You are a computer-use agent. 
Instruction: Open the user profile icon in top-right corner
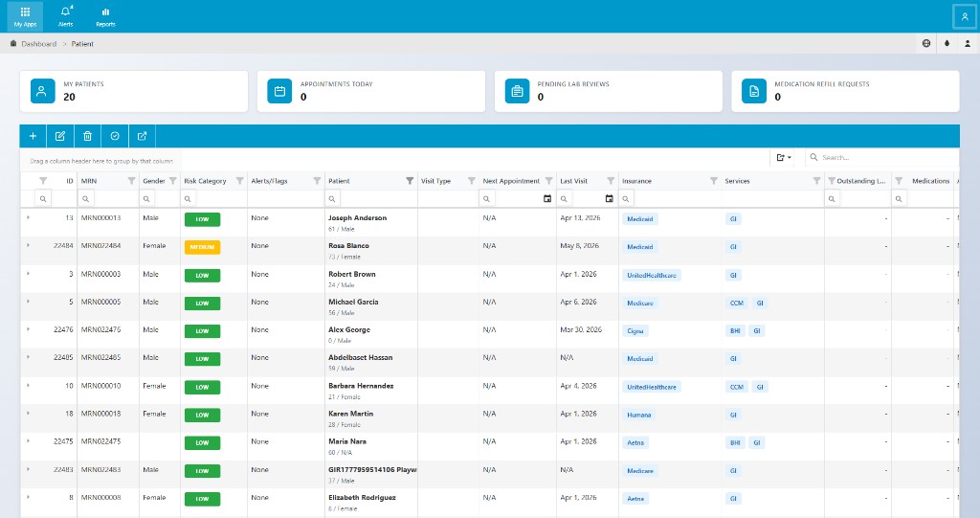965,17
